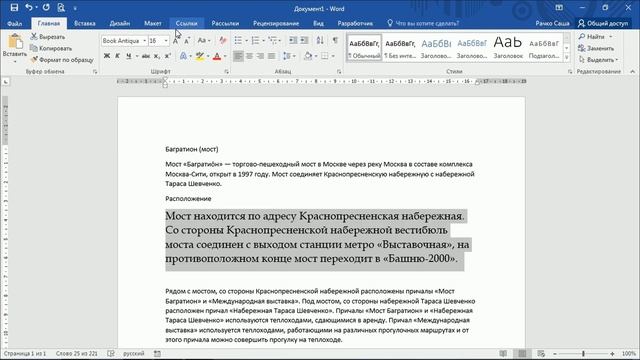Switch to the Ссылки tab
Image resolution: width=640 pixels, height=360 pixels.
187,23
